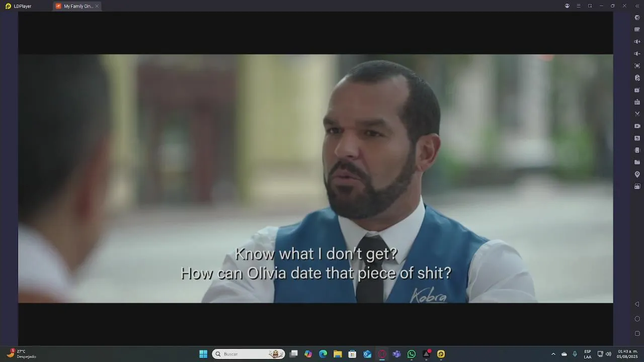Click microphone tray icon
The width and height of the screenshot is (644, 362).
(575, 354)
